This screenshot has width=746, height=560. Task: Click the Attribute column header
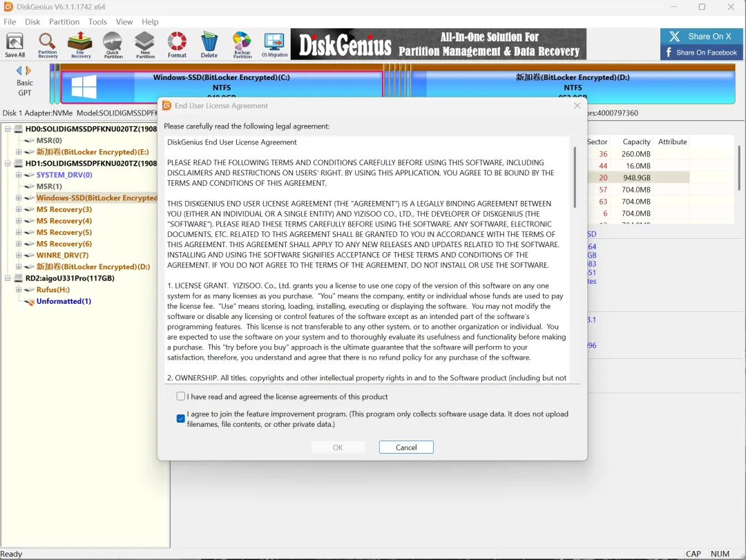(x=672, y=142)
